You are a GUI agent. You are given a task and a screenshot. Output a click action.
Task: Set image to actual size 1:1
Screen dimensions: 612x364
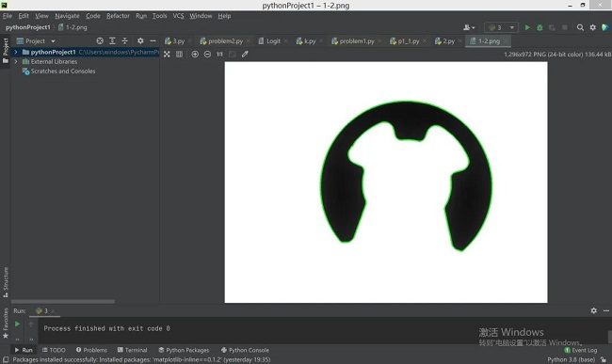(x=219, y=55)
